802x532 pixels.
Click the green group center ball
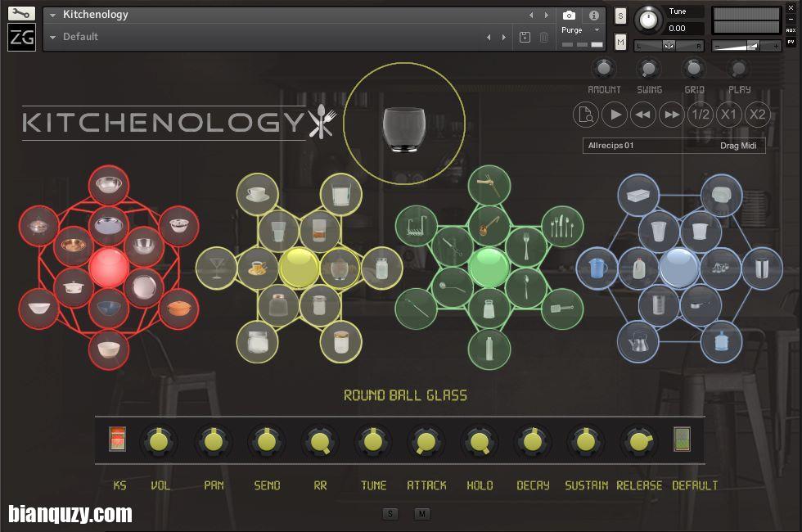pos(489,267)
